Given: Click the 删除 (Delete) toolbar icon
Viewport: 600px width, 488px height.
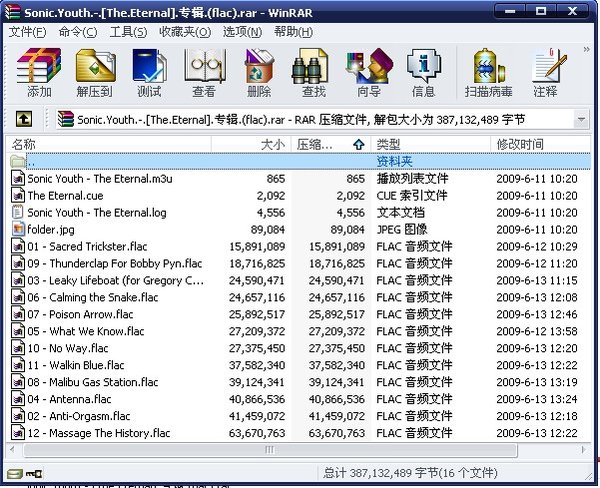Looking at the screenshot, I should [x=259, y=72].
